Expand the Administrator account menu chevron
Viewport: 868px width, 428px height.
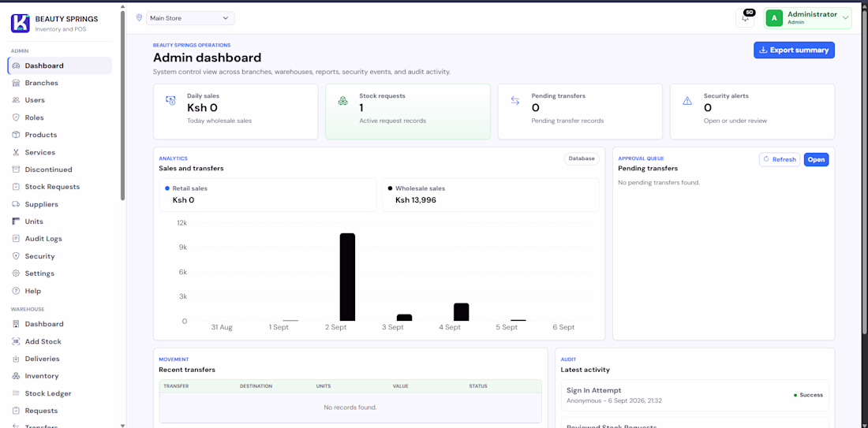pyautogui.click(x=845, y=18)
